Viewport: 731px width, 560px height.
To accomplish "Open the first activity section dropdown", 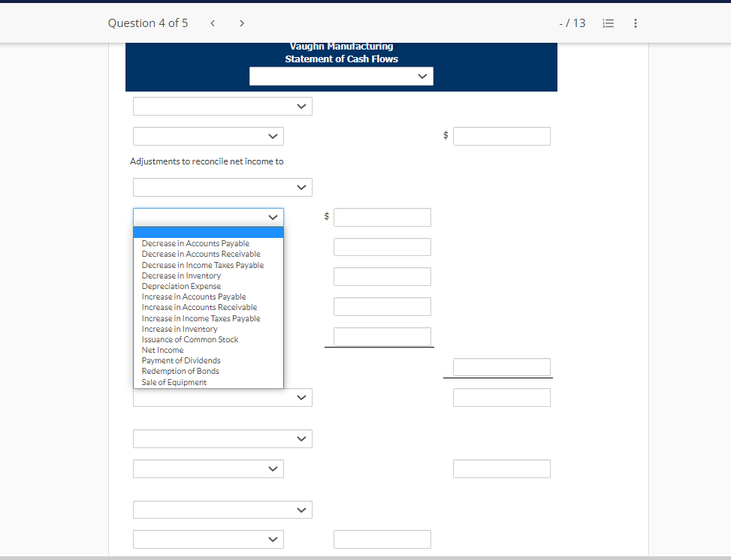I will coord(222,106).
